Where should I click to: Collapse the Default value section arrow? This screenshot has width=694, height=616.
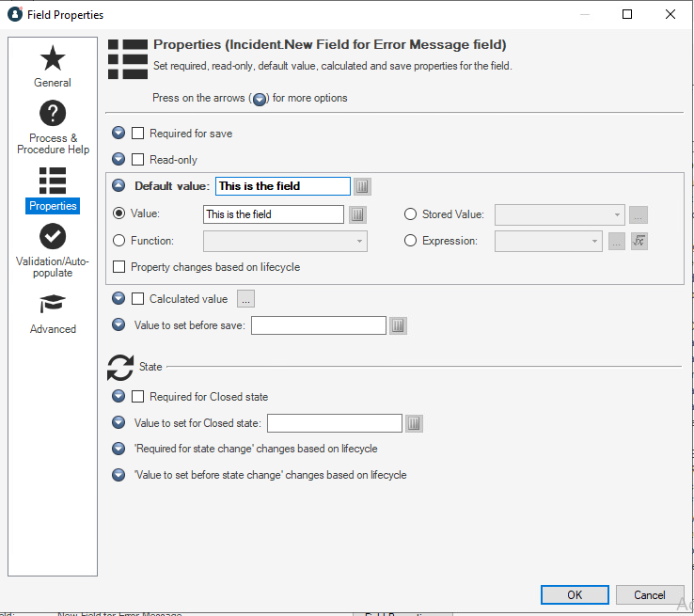tap(118, 186)
